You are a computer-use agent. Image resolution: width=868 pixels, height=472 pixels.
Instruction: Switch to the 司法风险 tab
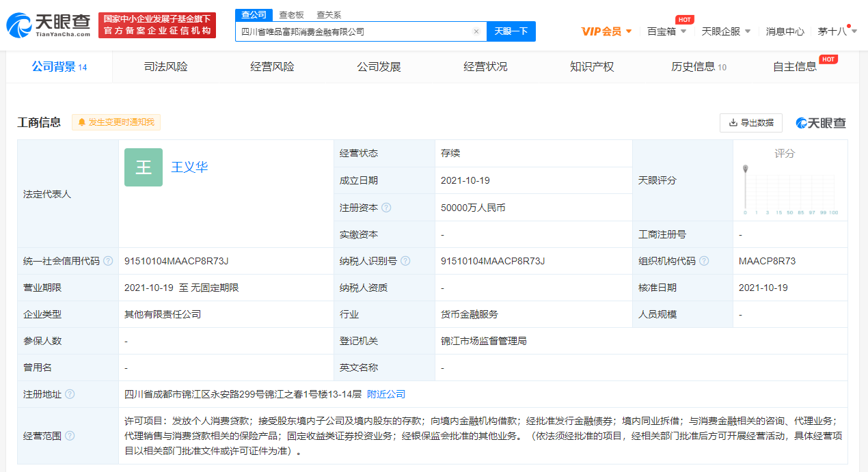(x=165, y=67)
